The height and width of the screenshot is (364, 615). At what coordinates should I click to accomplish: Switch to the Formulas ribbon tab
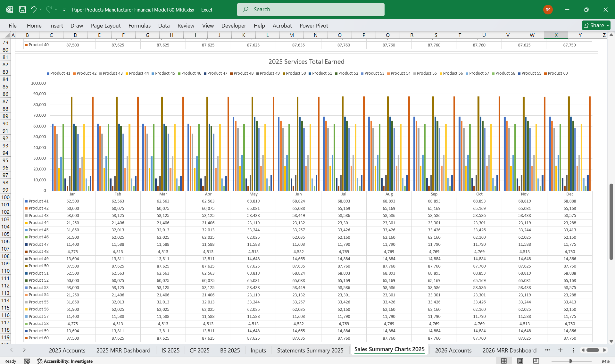(139, 26)
